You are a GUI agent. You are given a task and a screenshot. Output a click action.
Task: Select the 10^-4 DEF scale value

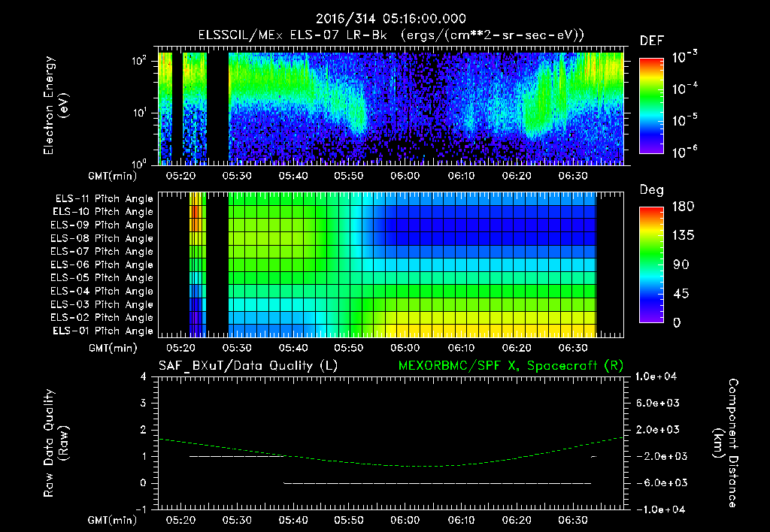(x=684, y=89)
